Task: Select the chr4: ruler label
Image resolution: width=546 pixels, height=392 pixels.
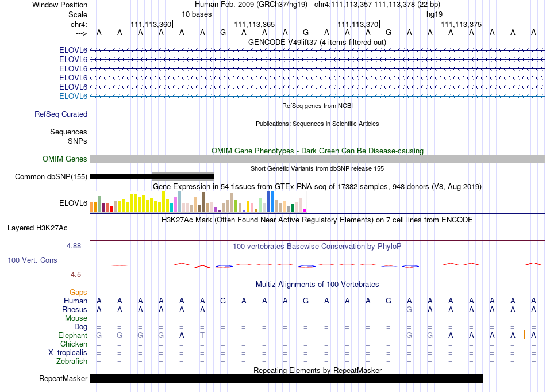Action: (79, 24)
